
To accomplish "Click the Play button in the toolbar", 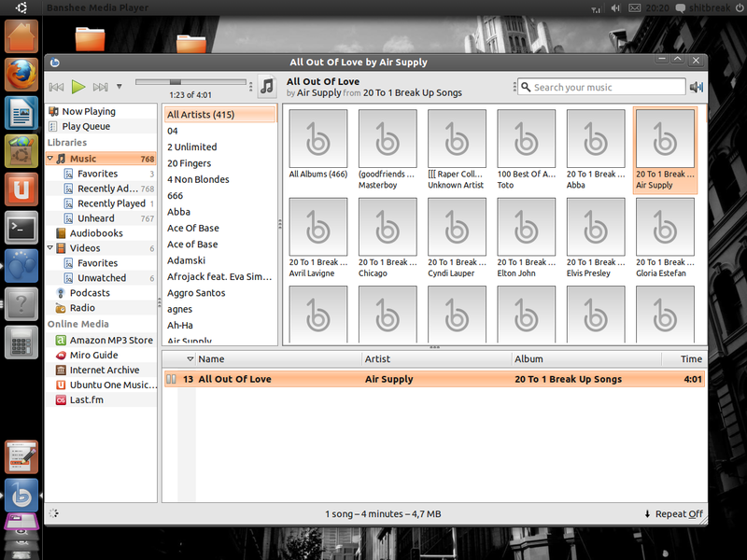I will click(x=78, y=87).
